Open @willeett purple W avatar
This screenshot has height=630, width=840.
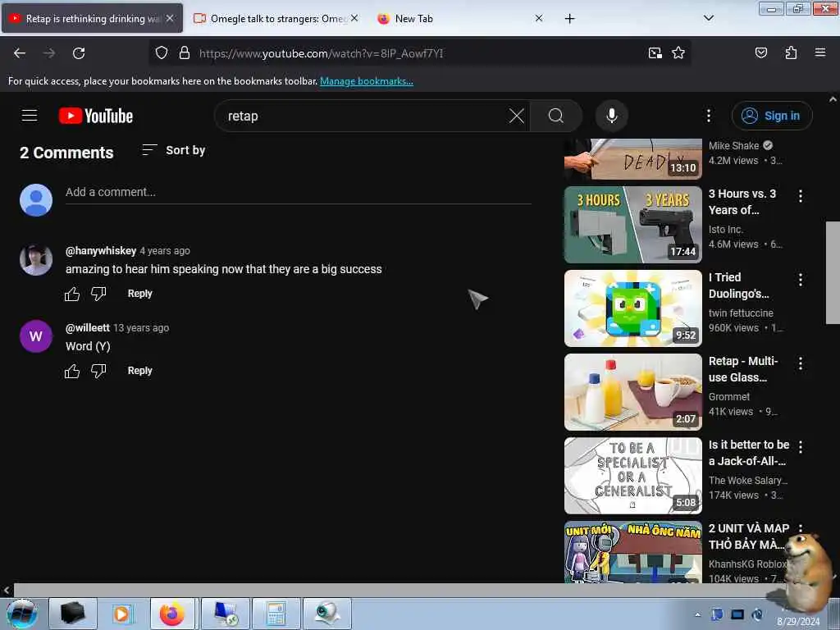(x=36, y=336)
